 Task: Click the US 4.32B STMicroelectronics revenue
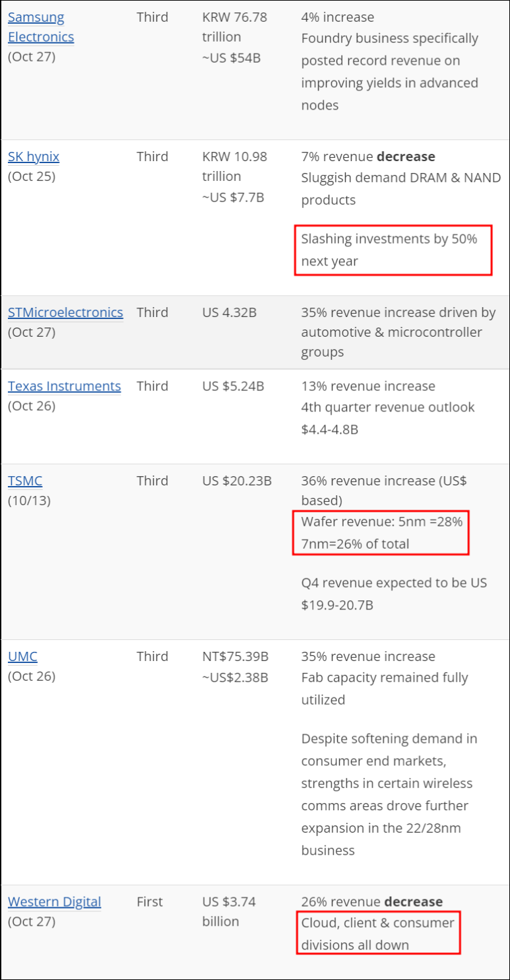point(229,312)
